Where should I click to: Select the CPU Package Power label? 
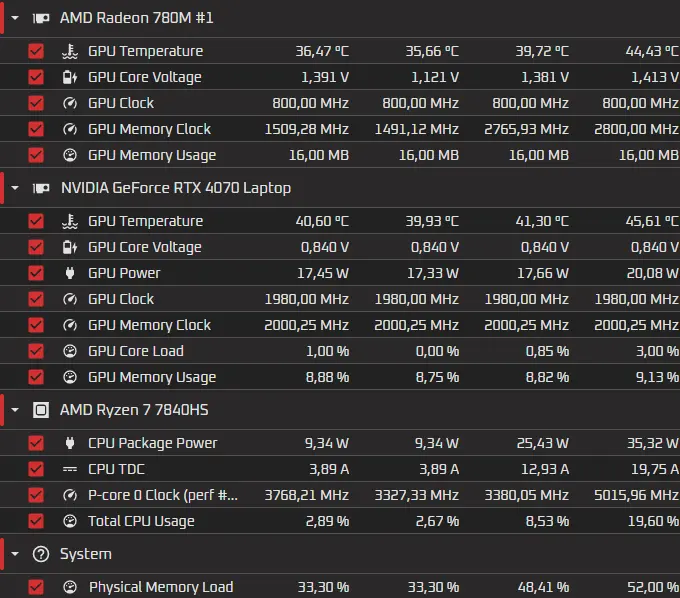coord(153,443)
